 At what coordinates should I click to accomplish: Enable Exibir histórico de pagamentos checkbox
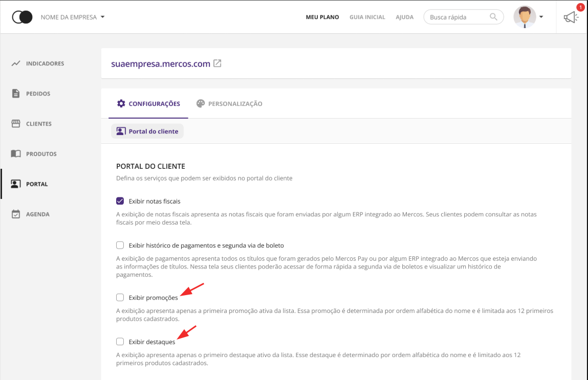coord(120,245)
